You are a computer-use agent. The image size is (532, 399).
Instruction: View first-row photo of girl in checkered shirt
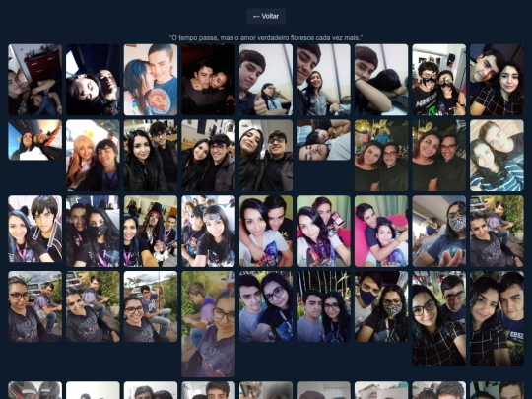point(497,80)
